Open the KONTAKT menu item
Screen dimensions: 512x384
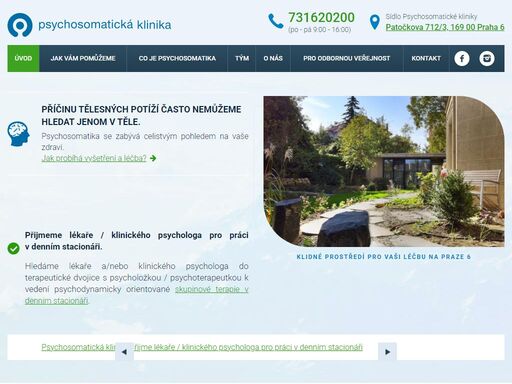tap(426, 58)
